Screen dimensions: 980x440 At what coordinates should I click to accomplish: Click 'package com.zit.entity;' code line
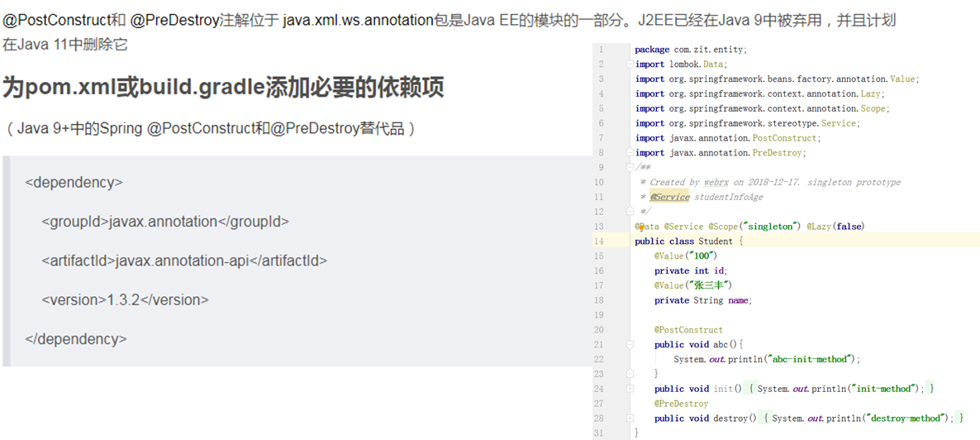click(691, 50)
